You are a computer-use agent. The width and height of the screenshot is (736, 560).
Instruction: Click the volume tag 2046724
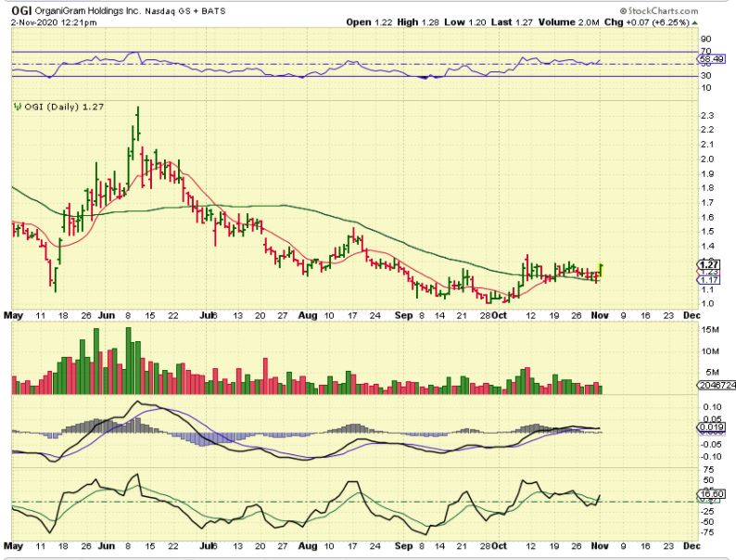717,385
